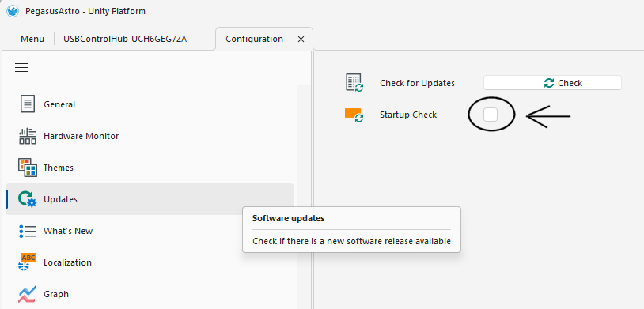This screenshot has height=309, width=644.
Task: Click the Check updates button
Action: (x=552, y=82)
